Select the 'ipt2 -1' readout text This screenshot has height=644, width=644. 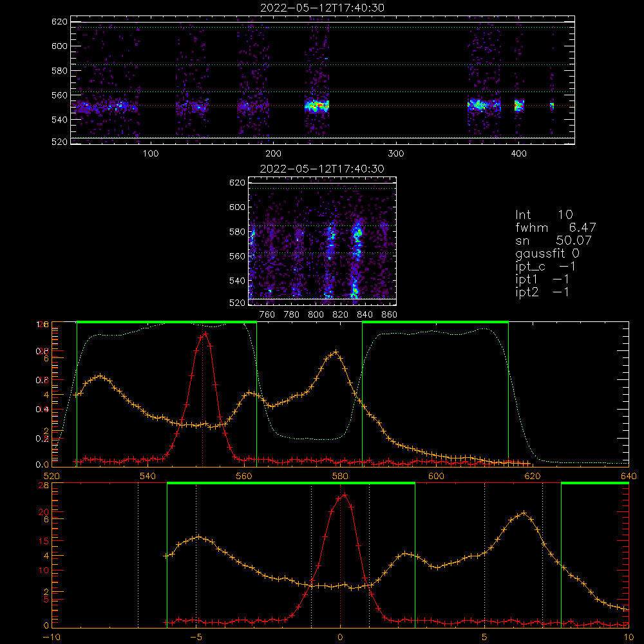[x=542, y=292]
